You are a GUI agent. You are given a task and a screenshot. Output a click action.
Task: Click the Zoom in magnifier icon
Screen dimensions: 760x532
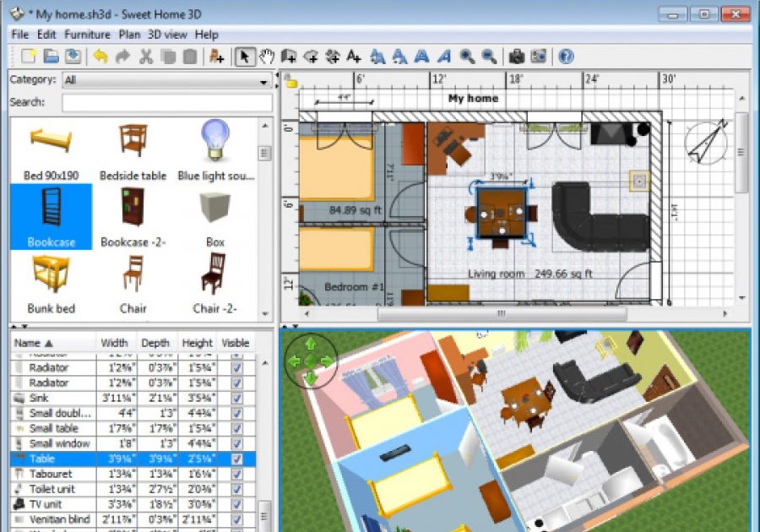pyautogui.click(x=467, y=57)
